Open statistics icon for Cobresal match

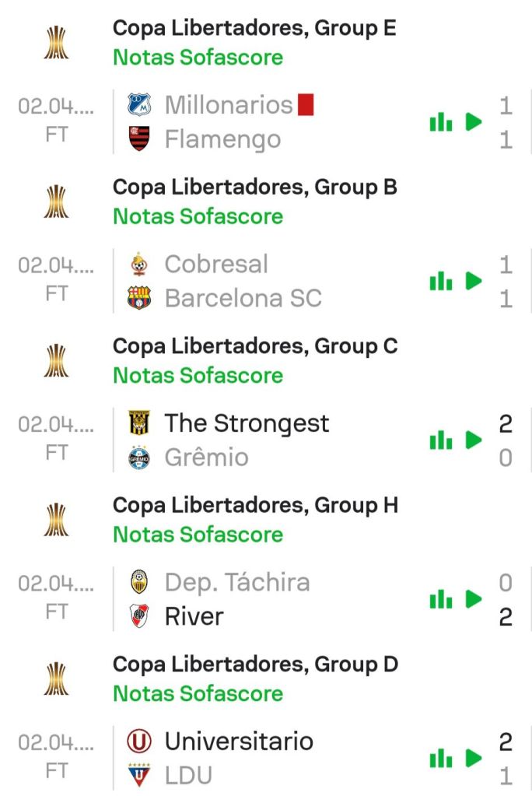coord(440,281)
